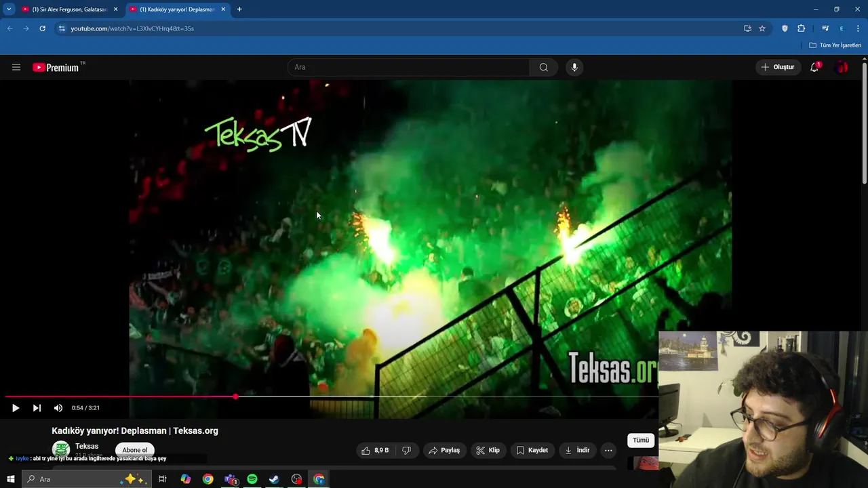Launch Copilot from the taskbar
The height and width of the screenshot is (488, 868).
185,479
